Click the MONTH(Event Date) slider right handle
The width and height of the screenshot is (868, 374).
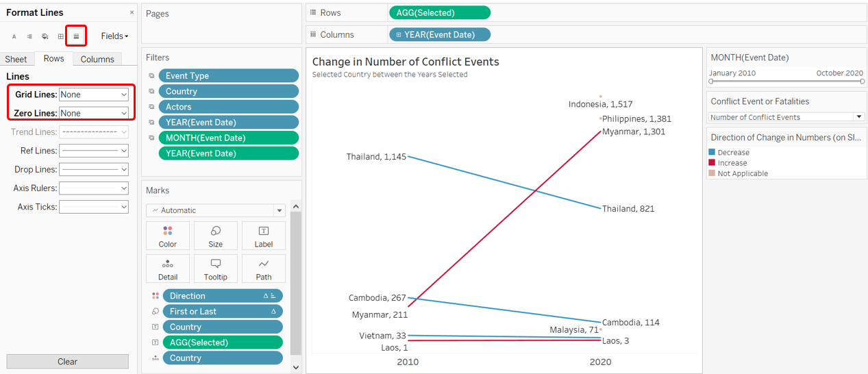863,82
